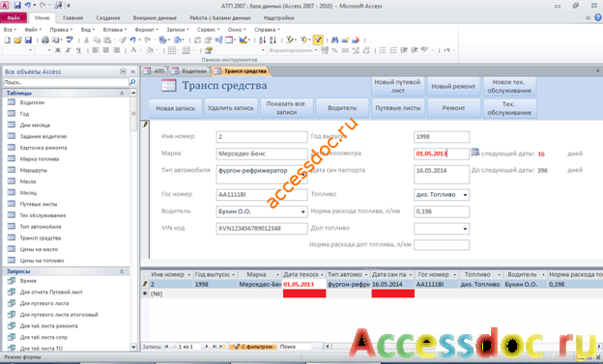Screen dimensions: 603x364
Task: Sort ascending with the A-Z icon
Action: click(x=262, y=40)
